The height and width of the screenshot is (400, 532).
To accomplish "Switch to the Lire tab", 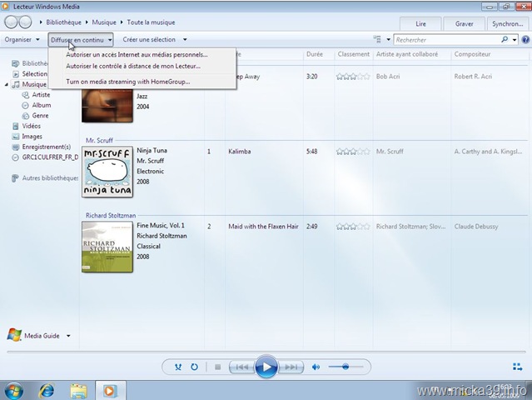I will [x=420, y=24].
